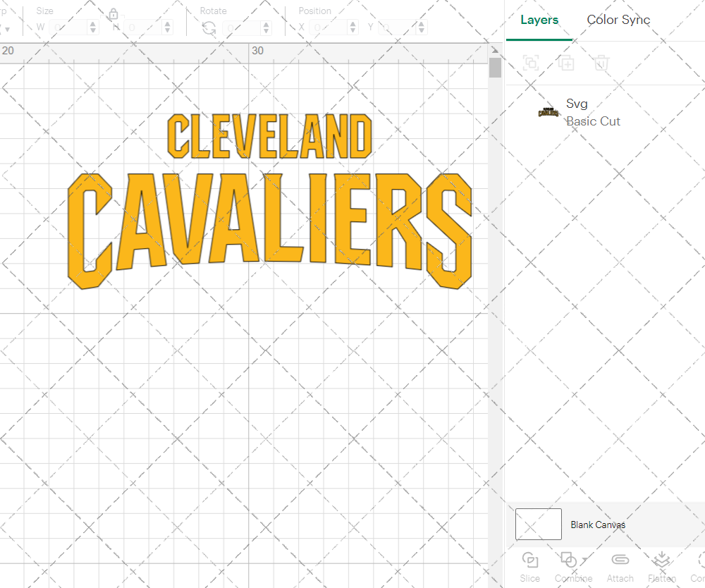The image size is (705, 588).
Task: Click the Cavaliers layer thumbnail
Action: tap(548, 111)
